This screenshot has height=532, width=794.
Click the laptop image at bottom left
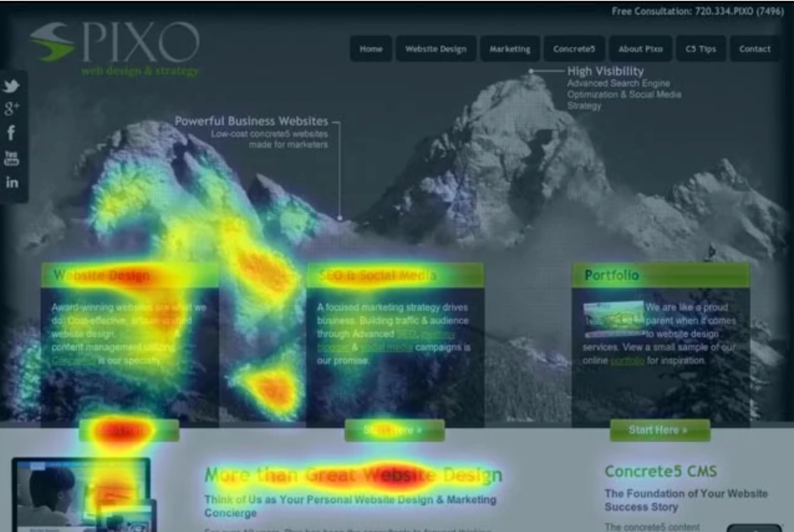click(79, 494)
